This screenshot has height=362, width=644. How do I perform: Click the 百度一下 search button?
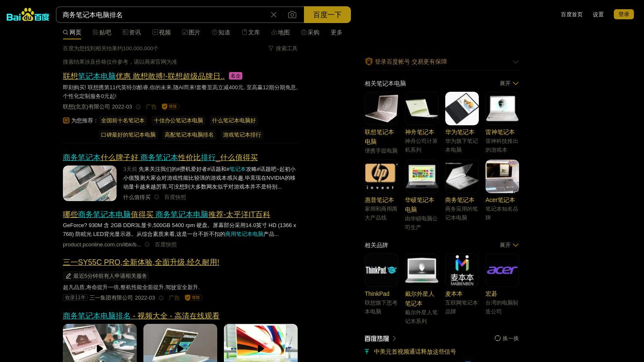point(327,15)
